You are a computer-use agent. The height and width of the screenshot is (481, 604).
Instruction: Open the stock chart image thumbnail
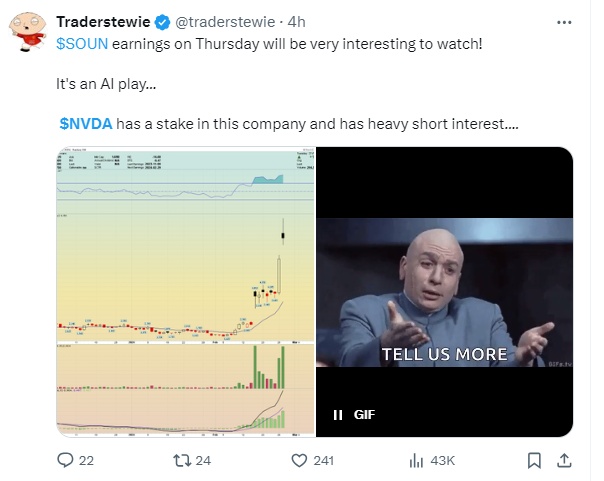tap(186, 292)
